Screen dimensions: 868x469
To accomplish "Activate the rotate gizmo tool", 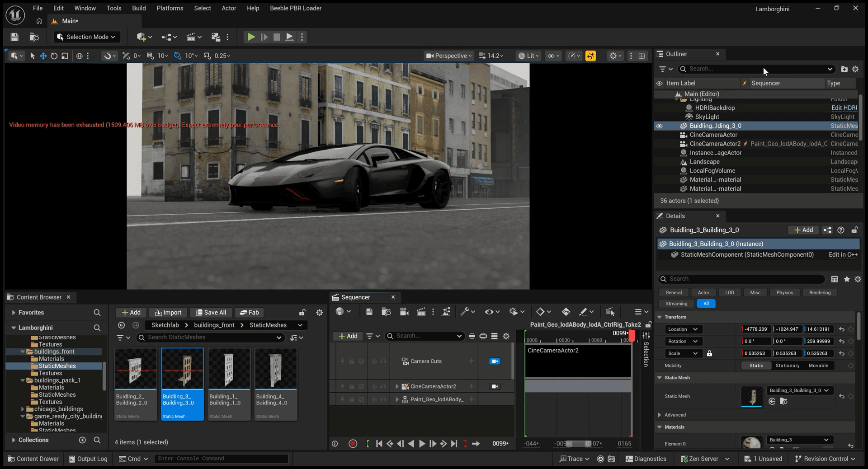I will pos(54,56).
